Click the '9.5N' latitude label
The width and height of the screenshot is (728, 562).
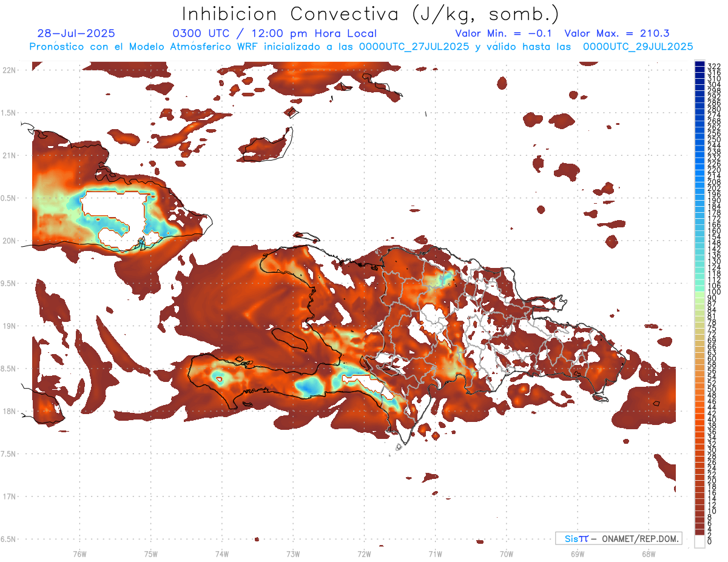point(8,283)
